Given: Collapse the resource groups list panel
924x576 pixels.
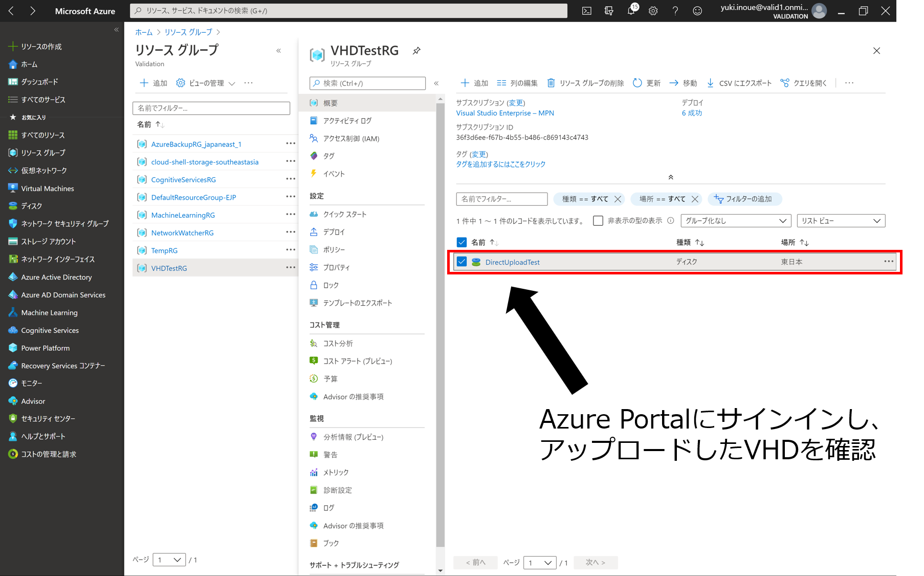Looking at the screenshot, I should [279, 51].
